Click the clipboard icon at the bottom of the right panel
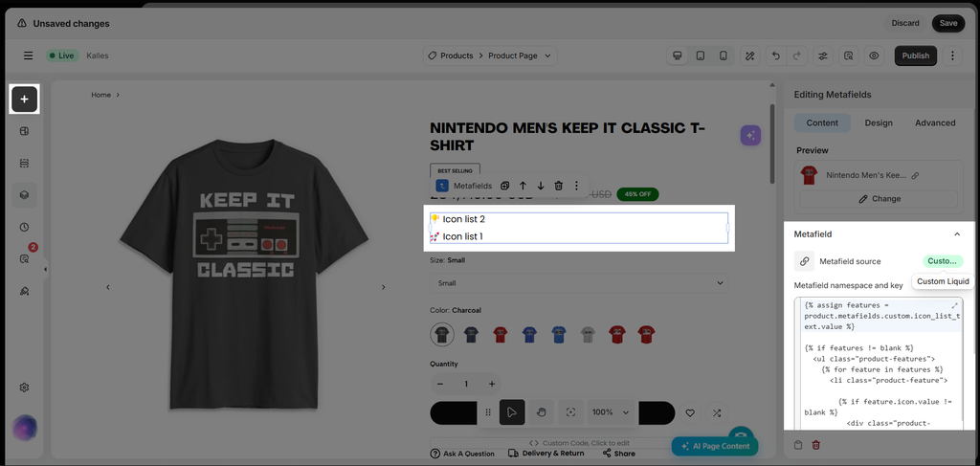The width and height of the screenshot is (980, 466). coord(798,445)
